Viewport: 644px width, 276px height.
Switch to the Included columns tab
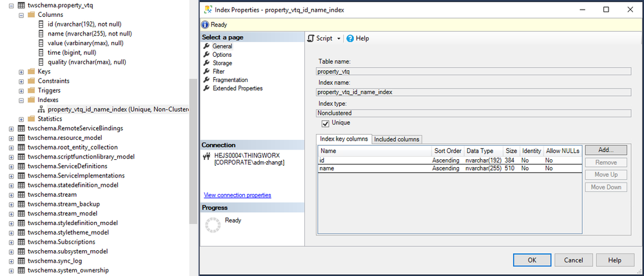click(397, 139)
